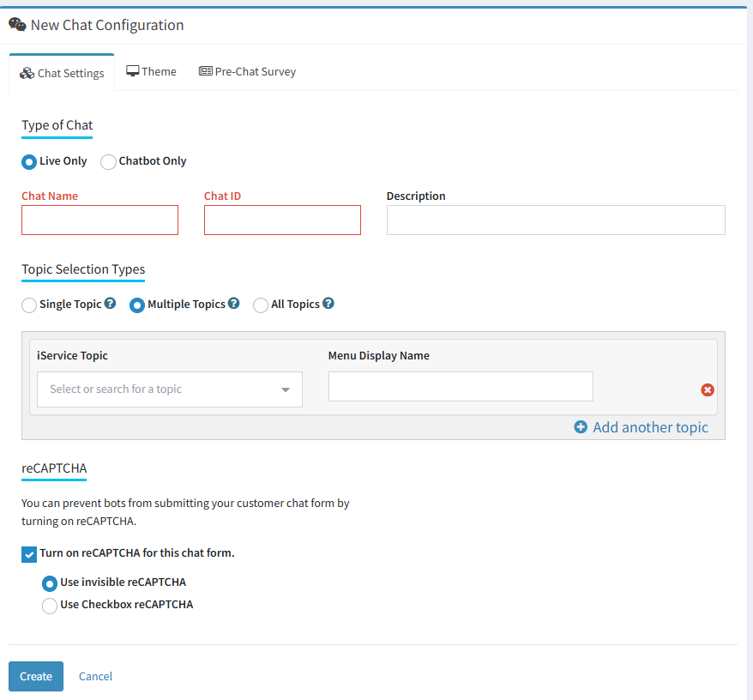Click the reCAPTCHA section heading

pyautogui.click(x=54, y=468)
